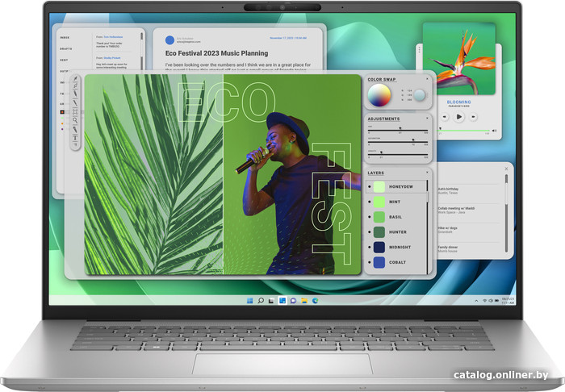Open the Sent folder in mail

pyautogui.click(x=64, y=60)
